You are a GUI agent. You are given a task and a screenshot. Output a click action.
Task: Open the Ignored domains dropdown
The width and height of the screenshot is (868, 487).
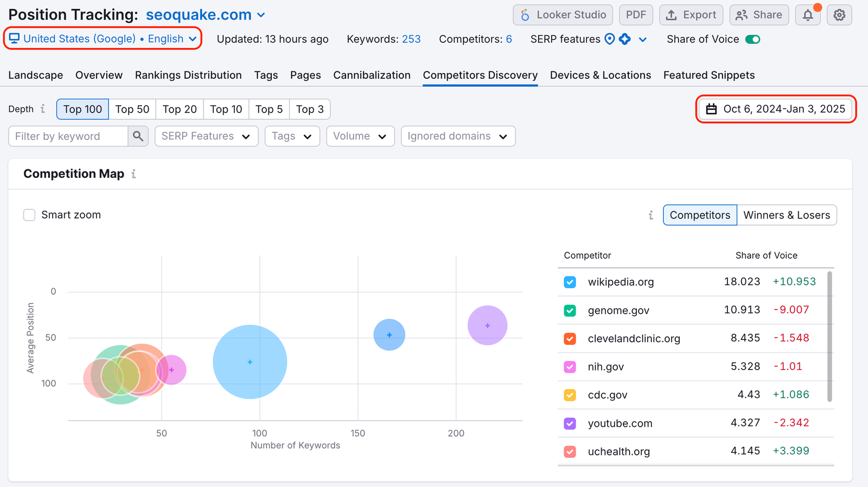point(457,136)
